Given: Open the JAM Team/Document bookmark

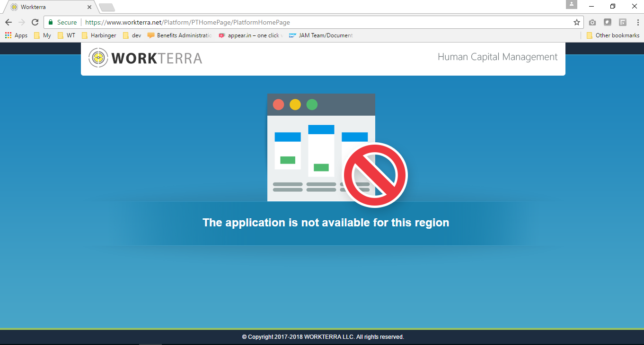Looking at the screenshot, I should 321,35.
